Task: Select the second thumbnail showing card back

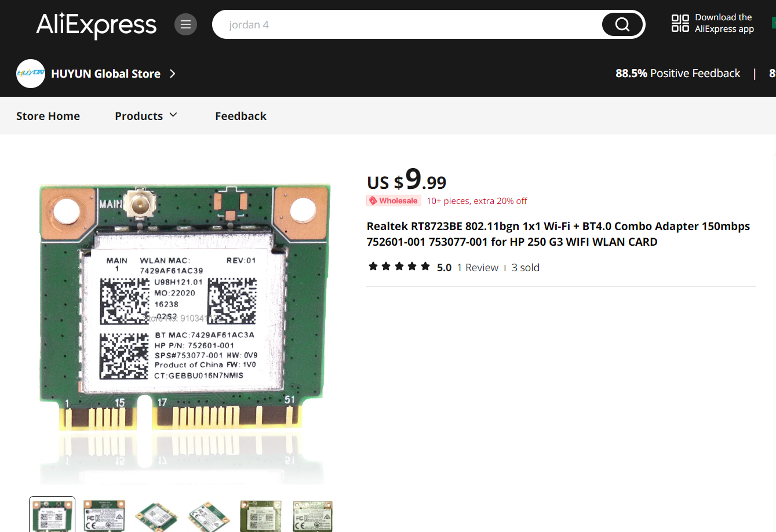Action: [104, 515]
